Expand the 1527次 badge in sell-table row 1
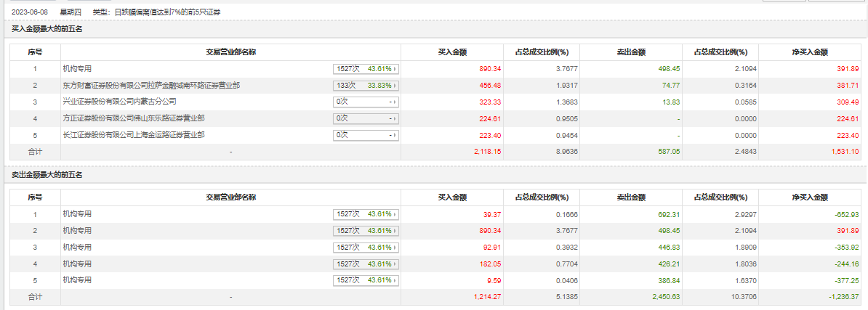 click(366, 214)
